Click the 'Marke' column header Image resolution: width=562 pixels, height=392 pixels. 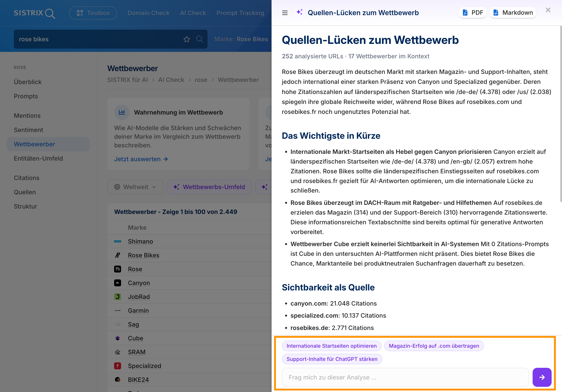[x=137, y=228]
